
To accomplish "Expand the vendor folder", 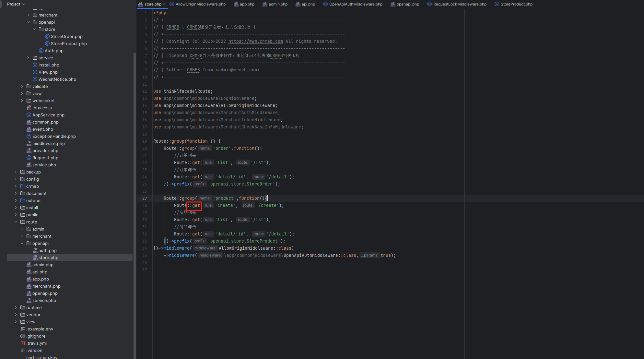I will tap(16, 315).
